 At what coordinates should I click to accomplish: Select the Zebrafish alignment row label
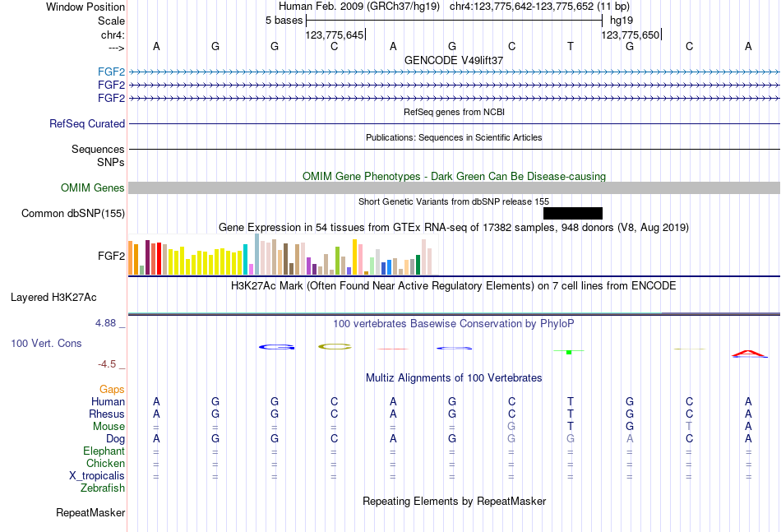tap(103, 488)
